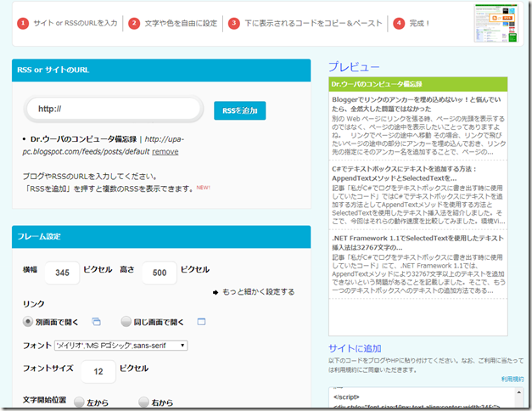Image resolution: width=532 pixels, height=411 pixels.
Task: Click the remove link for Dr.ウーパ feed
Action: (x=165, y=151)
